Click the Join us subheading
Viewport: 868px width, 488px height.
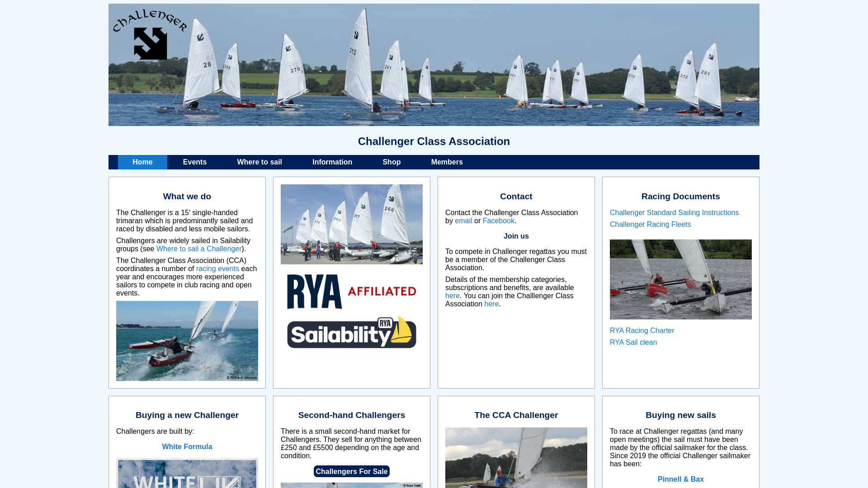[516, 236]
